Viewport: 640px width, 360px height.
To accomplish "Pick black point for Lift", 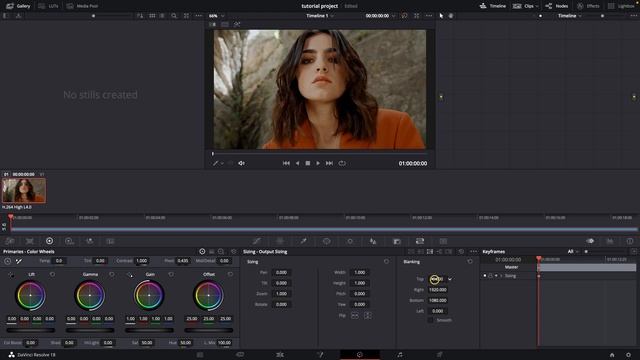I will tap(11, 275).
